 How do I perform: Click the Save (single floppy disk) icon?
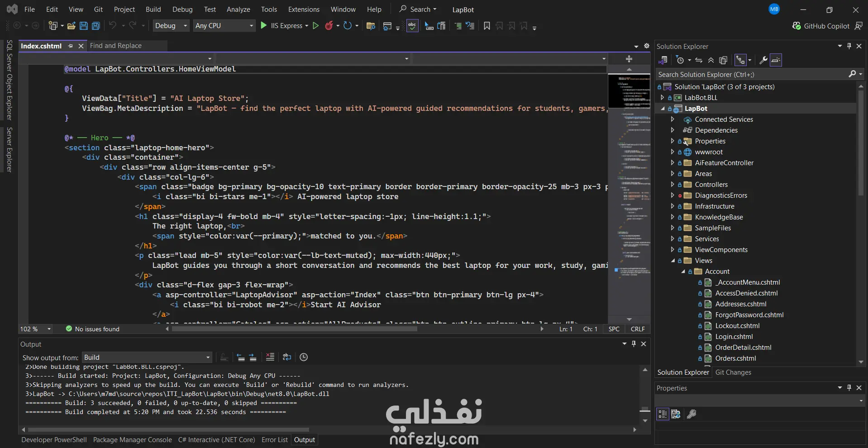(x=84, y=26)
